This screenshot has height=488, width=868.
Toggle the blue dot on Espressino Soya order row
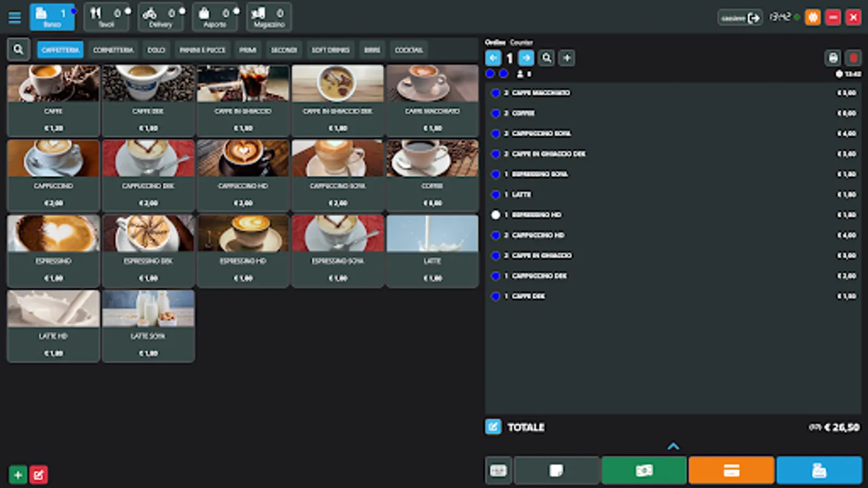[x=495, y=174]
